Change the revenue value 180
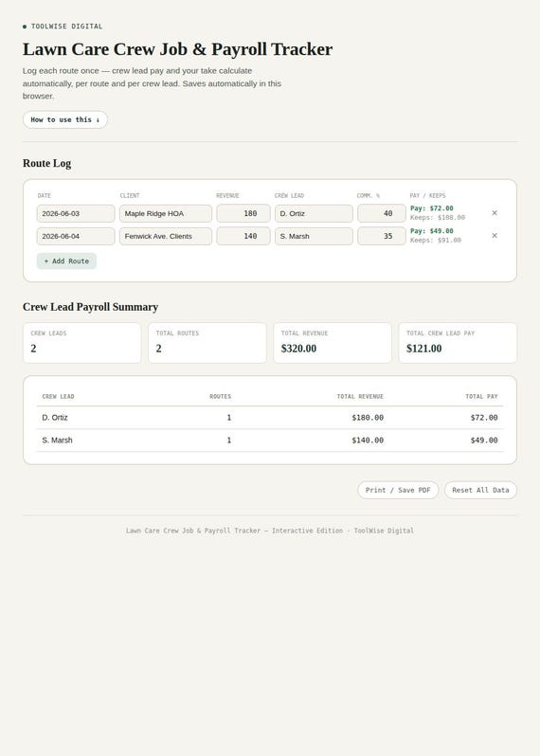The width and height of the screenshot is (540, 756). [x=243, y=213]
